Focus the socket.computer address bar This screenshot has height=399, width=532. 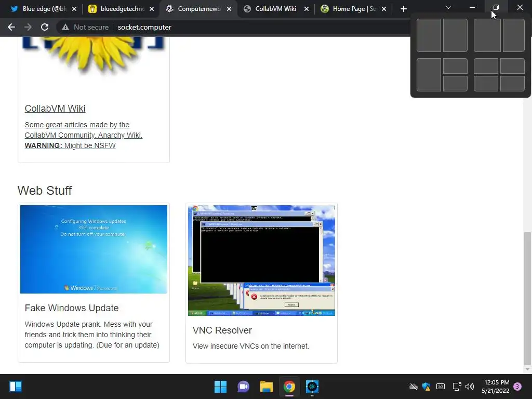click(144, 27)
